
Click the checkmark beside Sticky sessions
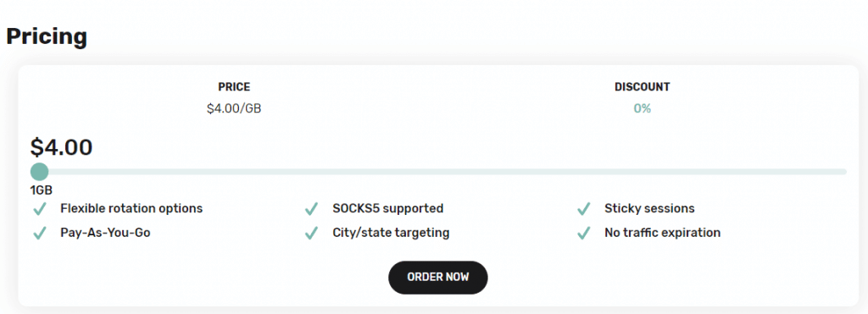(583, 209)
